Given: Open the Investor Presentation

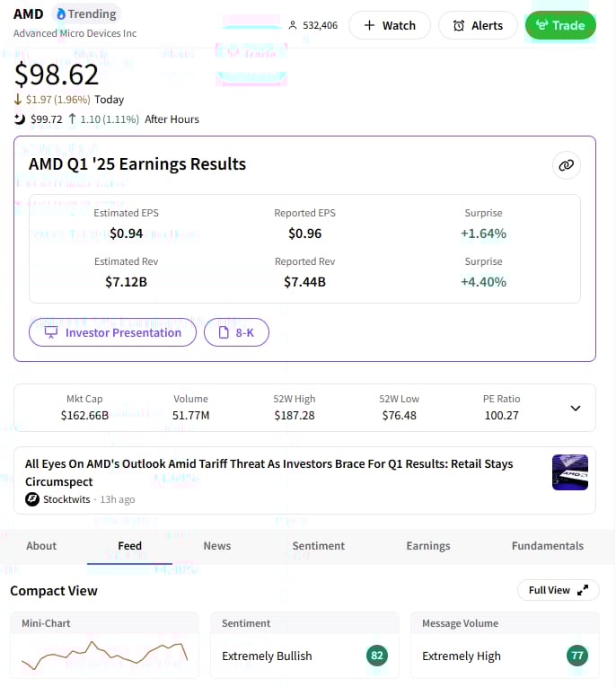Looking at the screenshot, I should point(112,332).
